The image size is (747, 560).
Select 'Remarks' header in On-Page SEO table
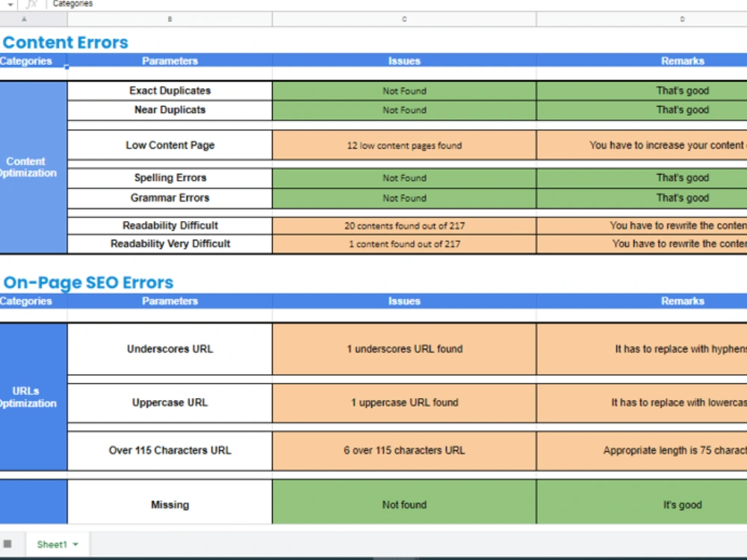pyautogui.click(x=642, y=301)
